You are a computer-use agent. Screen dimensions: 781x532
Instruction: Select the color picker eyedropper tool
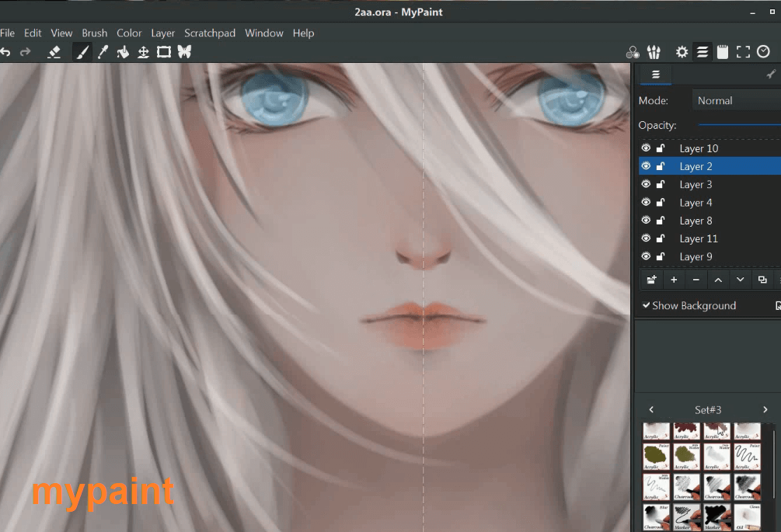pyautogui.click(x=103, y=52)
